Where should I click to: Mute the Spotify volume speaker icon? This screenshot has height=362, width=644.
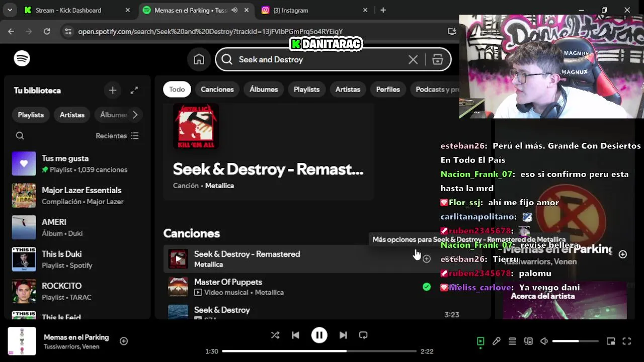pos(544,341)
